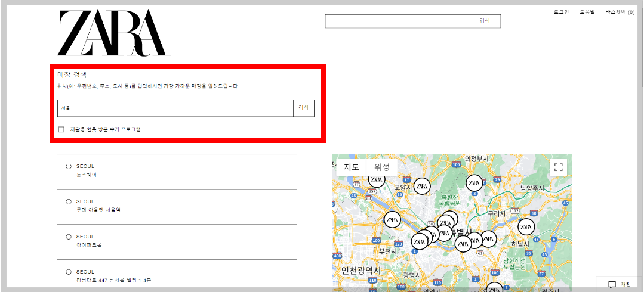Screen dimensions: 644x292
Task: Select the ZARA map marker above 하남시
Action: point(526,227)
